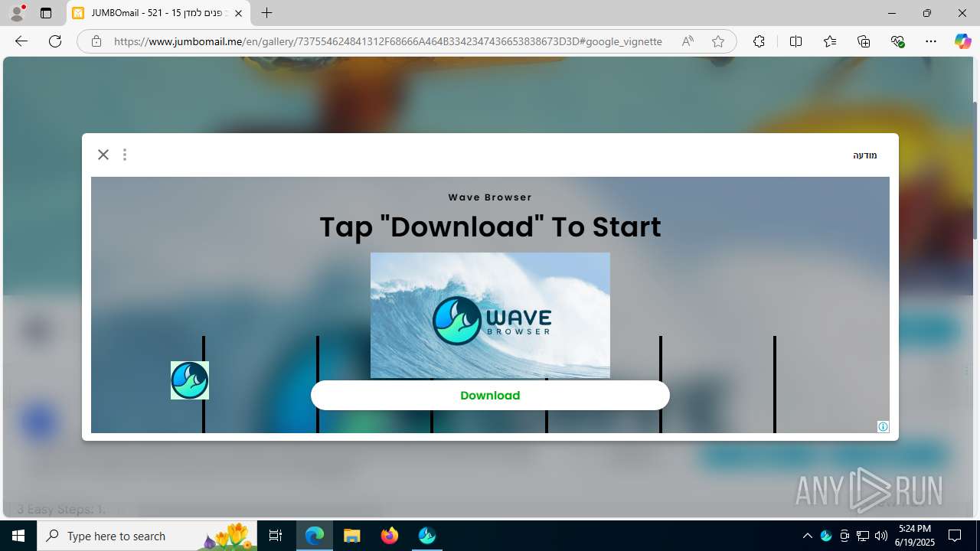Click the taskbar search box
This screenshot has width=980, height=551.
coord(147,536)
